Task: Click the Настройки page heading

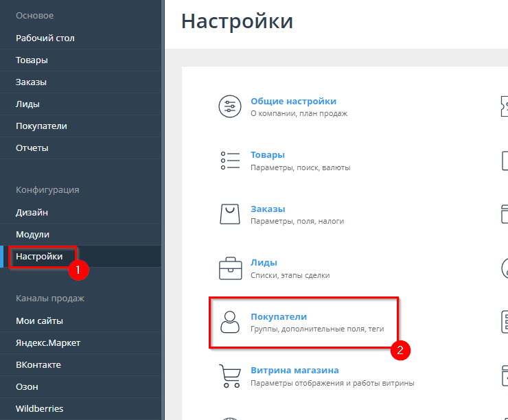Action: [237, 22]
